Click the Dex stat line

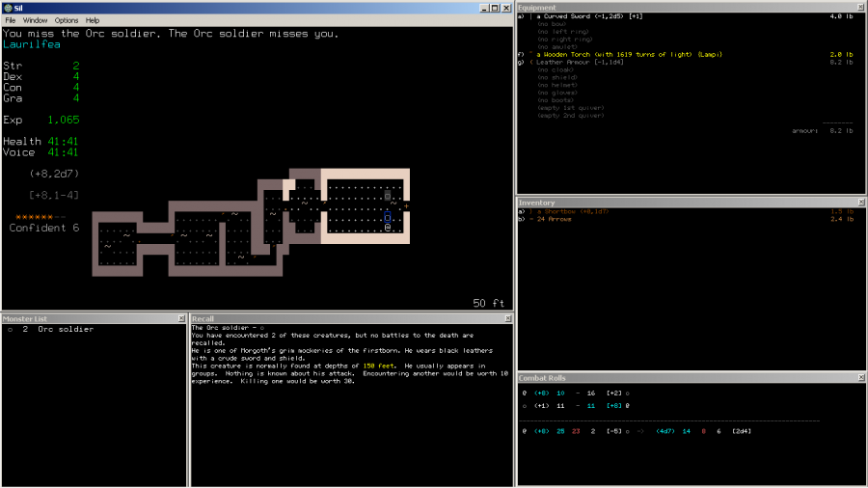click(x=41, y=77)
